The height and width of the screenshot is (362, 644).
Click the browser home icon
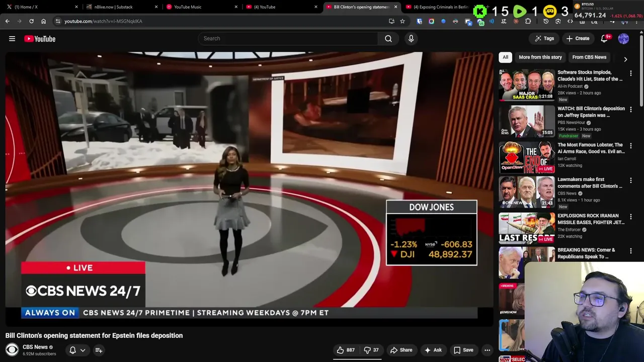(x=43, y=21)
